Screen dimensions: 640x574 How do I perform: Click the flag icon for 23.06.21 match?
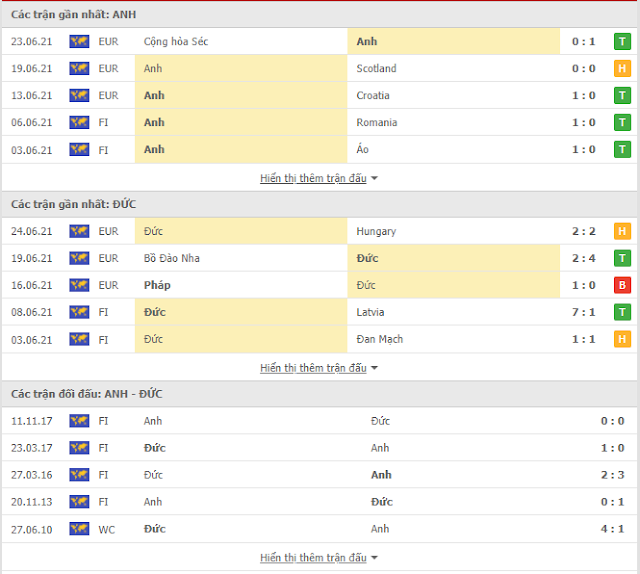(79, 42)
